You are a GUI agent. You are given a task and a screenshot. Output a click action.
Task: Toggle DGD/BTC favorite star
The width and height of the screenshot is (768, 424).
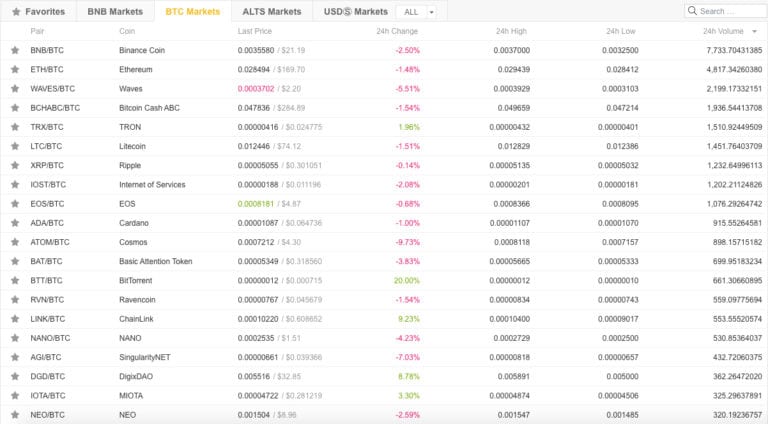(15, 377)
